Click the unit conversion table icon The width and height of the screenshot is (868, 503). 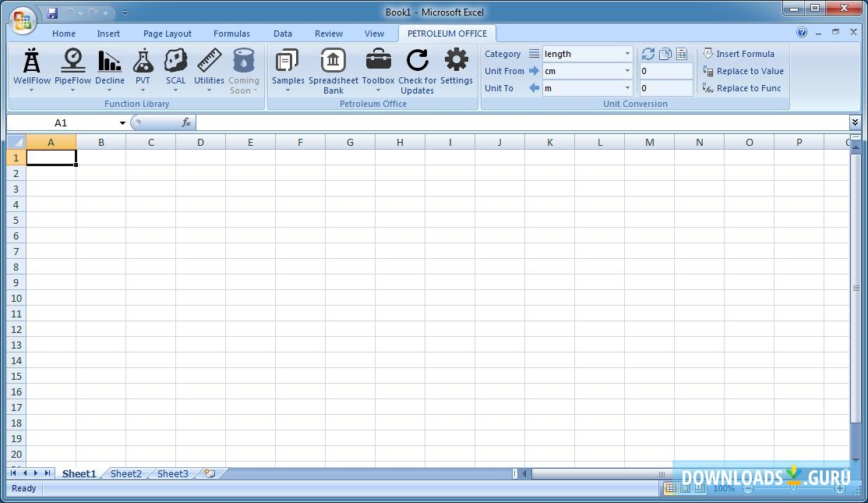(682, 54)
